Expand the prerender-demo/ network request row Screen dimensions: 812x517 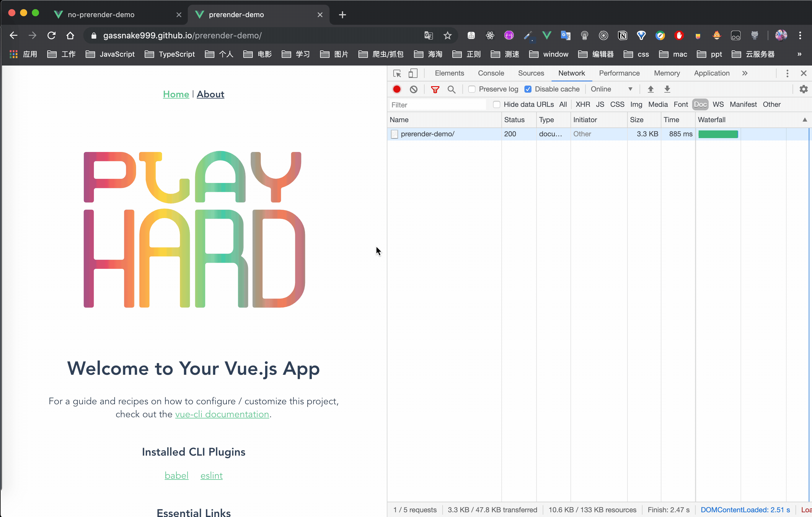tap(427, 134)
